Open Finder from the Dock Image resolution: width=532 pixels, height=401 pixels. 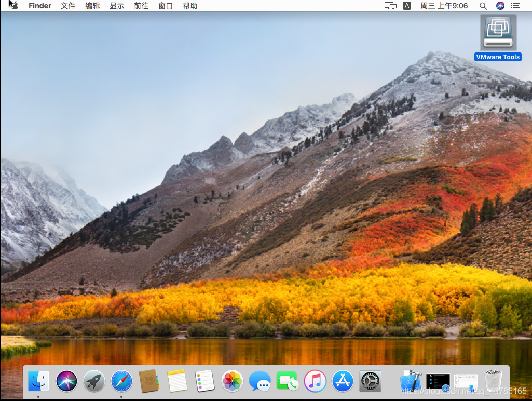point(38,381)
